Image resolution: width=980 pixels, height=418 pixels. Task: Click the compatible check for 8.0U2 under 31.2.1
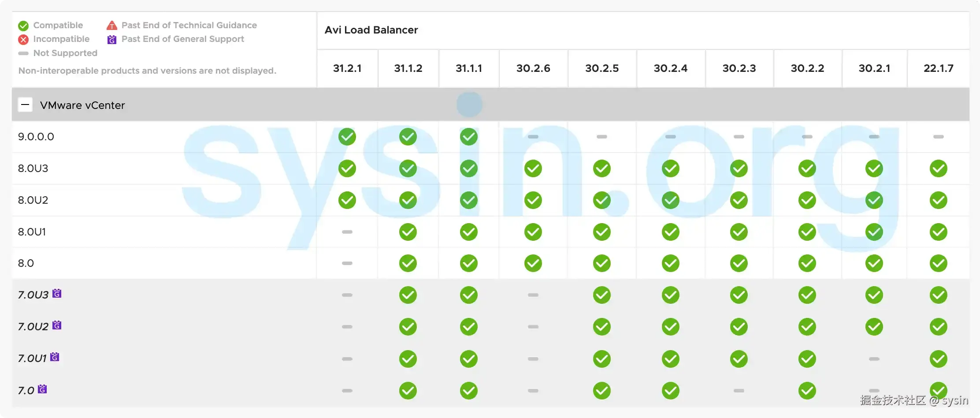coord(347,200)
